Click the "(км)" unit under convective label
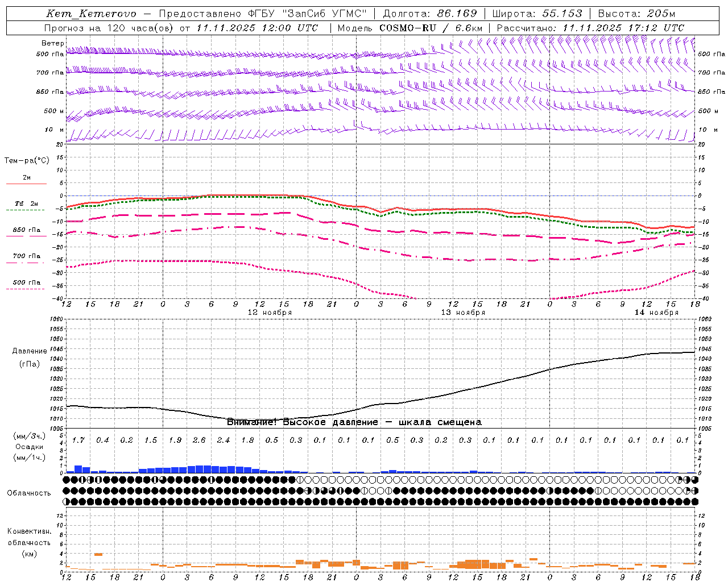This screenshot has height=582, width=728. (29, 554)
